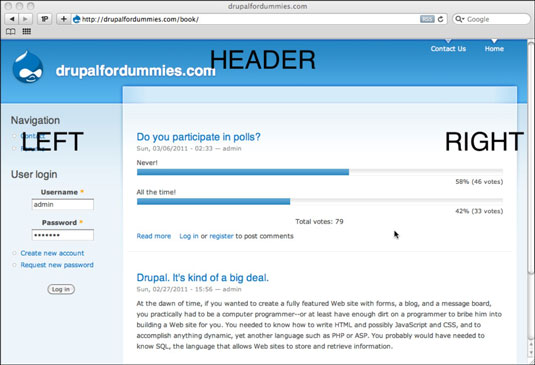Image resolution: width=535 pixels, height=365 pixels.
Task: Click the Password input field
Action: pyautogui.click(x=63, y=235)
